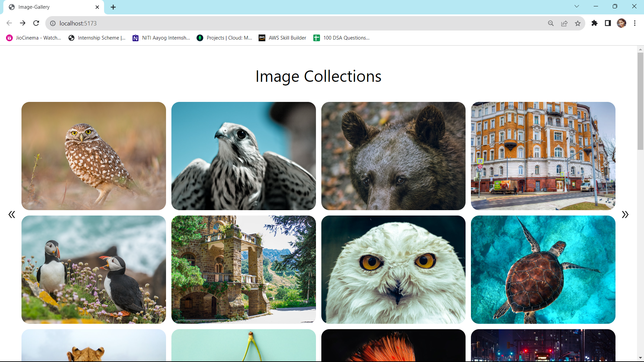Click the share page icon

point(564,23)
